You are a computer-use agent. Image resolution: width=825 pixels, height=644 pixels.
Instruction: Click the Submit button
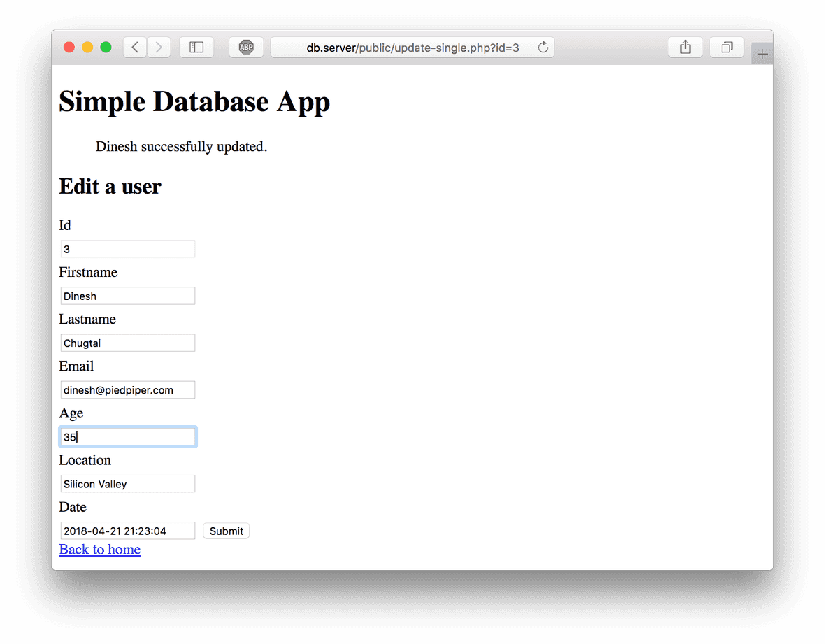click(226, 531)
